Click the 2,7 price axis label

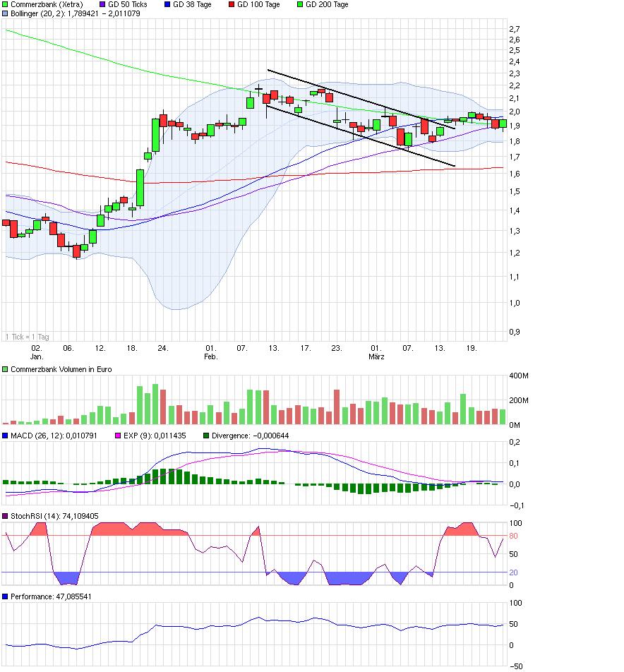coord(515,29)
